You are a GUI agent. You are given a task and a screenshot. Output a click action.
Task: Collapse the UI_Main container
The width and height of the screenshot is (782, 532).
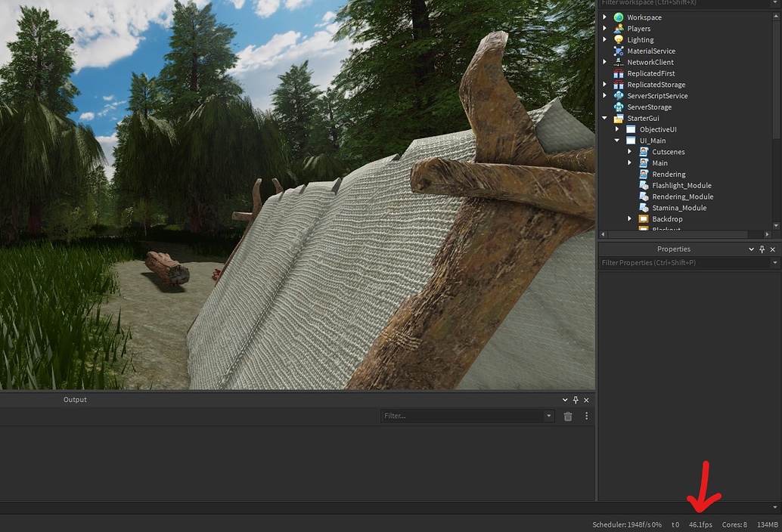(x=616, y=140)
